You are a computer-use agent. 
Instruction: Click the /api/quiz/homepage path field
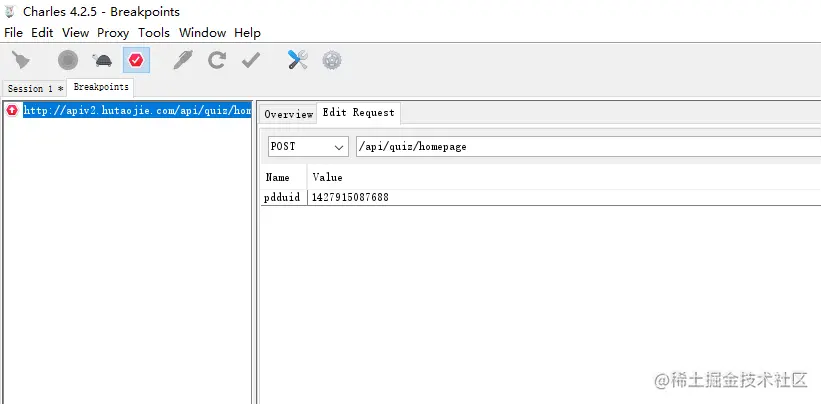coord(588,147)
